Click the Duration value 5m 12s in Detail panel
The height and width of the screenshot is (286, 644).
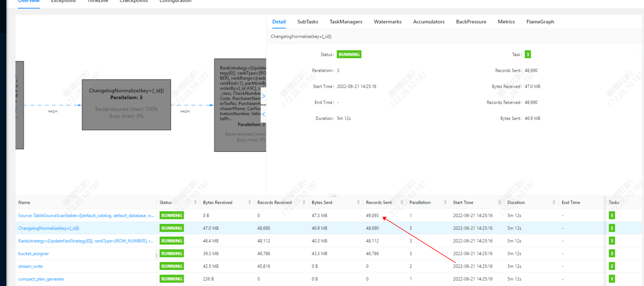344,118
